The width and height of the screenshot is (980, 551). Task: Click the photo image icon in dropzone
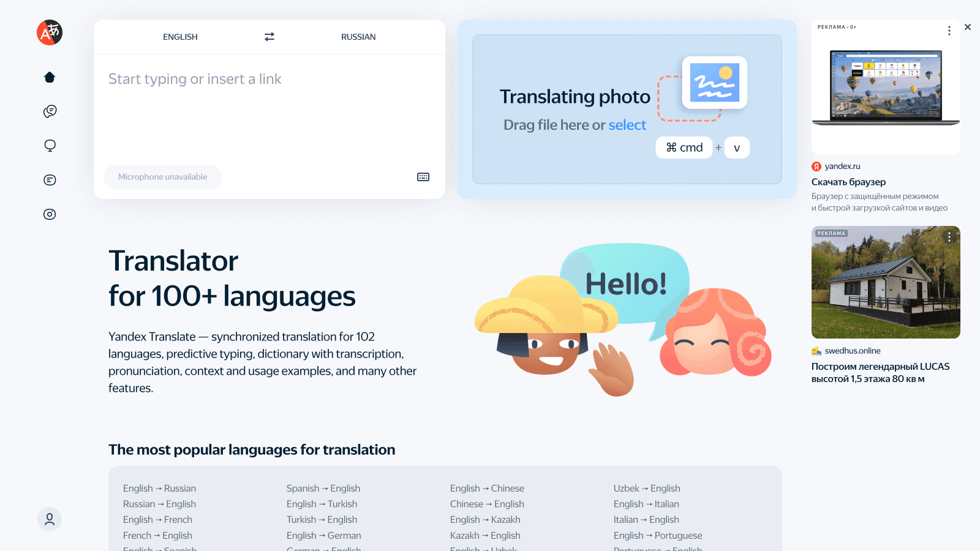click(x=715, y=83)
